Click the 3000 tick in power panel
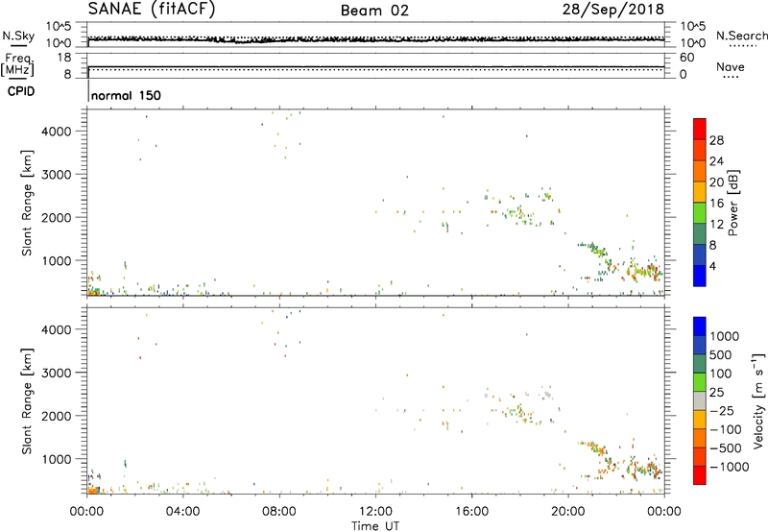The image size is (768, 532). tap(59, 175)
